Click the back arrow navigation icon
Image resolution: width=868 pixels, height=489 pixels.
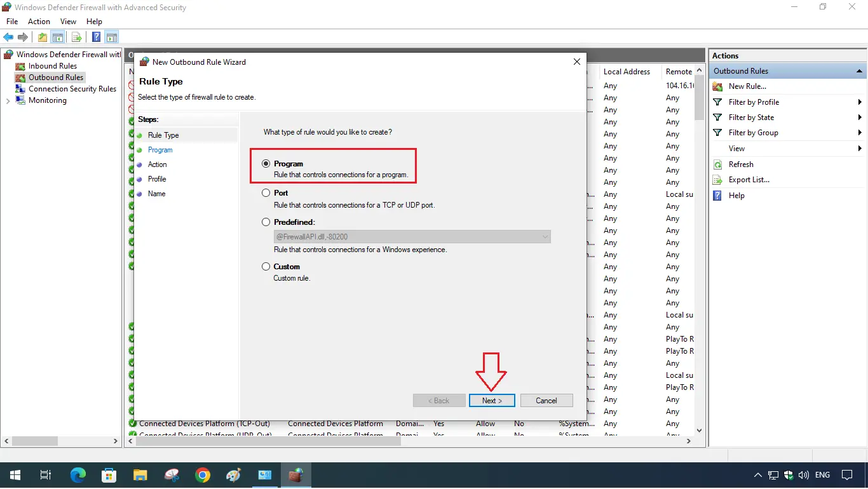8,37
